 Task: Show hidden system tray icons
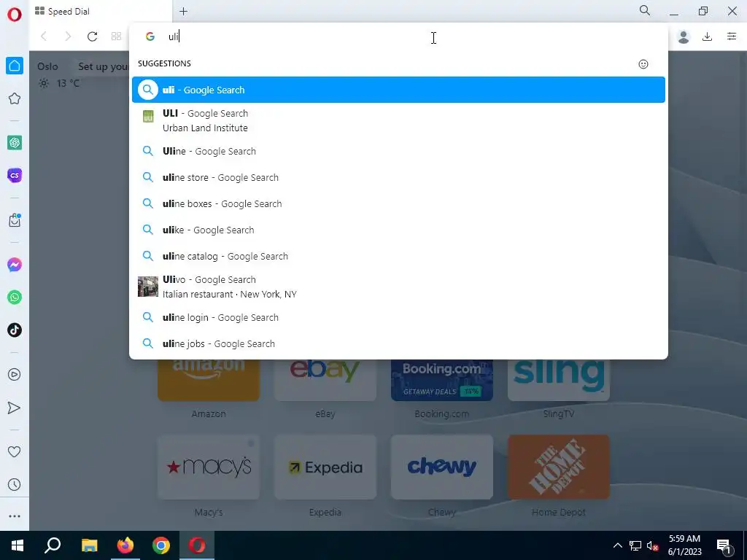[x=617, y=545]
